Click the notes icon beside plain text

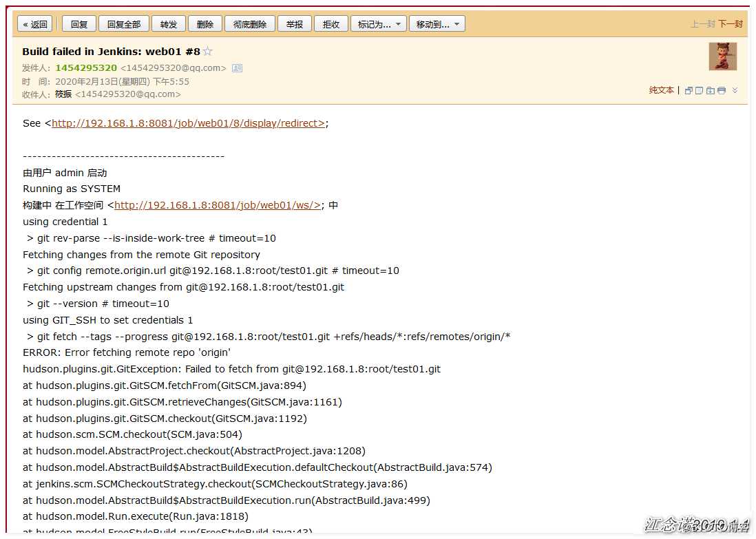pyautogui.click(x=699, y=90)
